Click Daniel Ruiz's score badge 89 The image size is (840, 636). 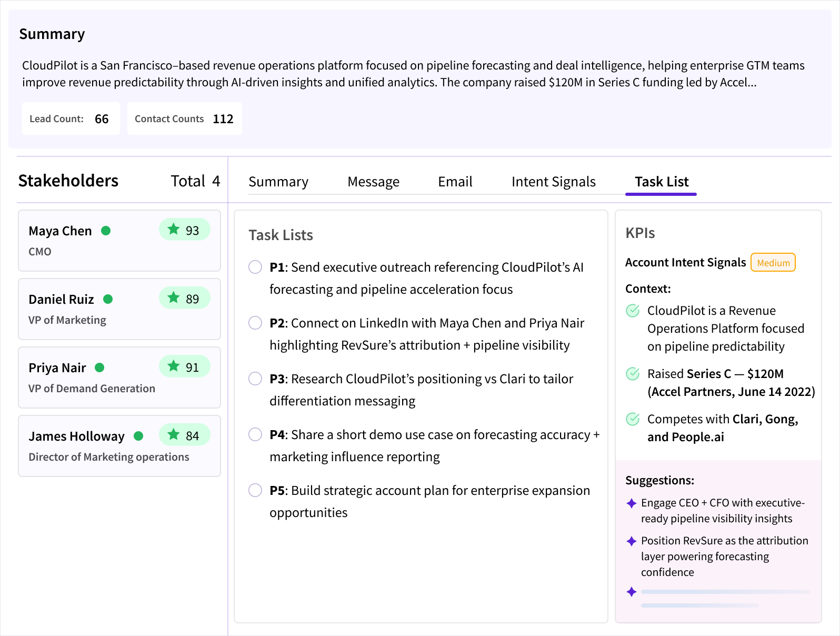coord(185,298)
